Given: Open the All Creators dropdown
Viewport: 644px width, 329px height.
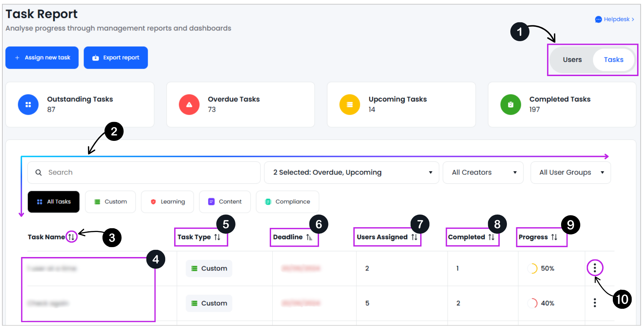Looking at the screenshot, I should pos(483,172).
